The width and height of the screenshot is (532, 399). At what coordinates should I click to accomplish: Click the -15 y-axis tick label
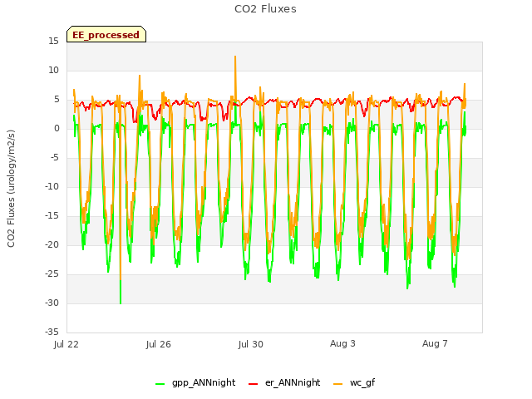(x=52, y=216)
